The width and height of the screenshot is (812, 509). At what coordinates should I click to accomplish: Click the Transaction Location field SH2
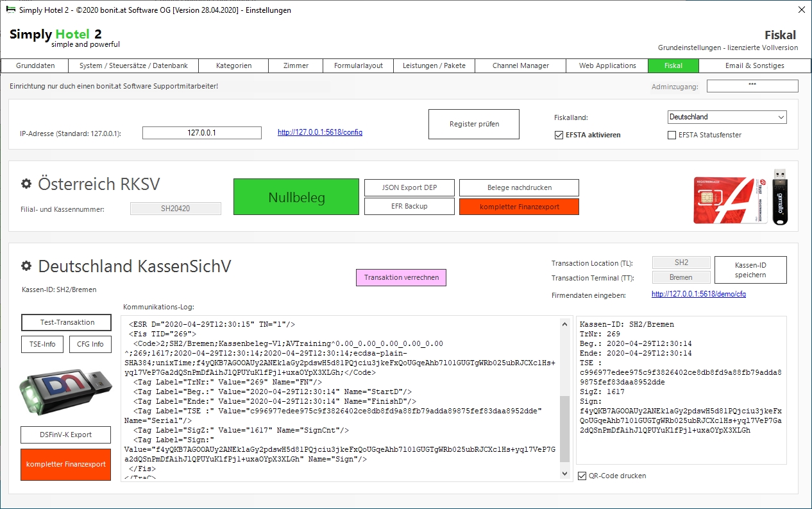coord(681,263)
